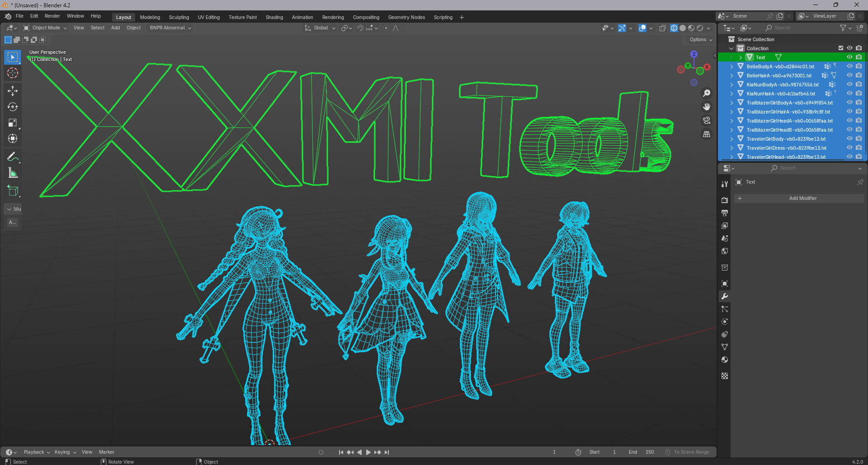
Task: Click the camera view icon in viewport gizmos
Action: tap(707, 120)
